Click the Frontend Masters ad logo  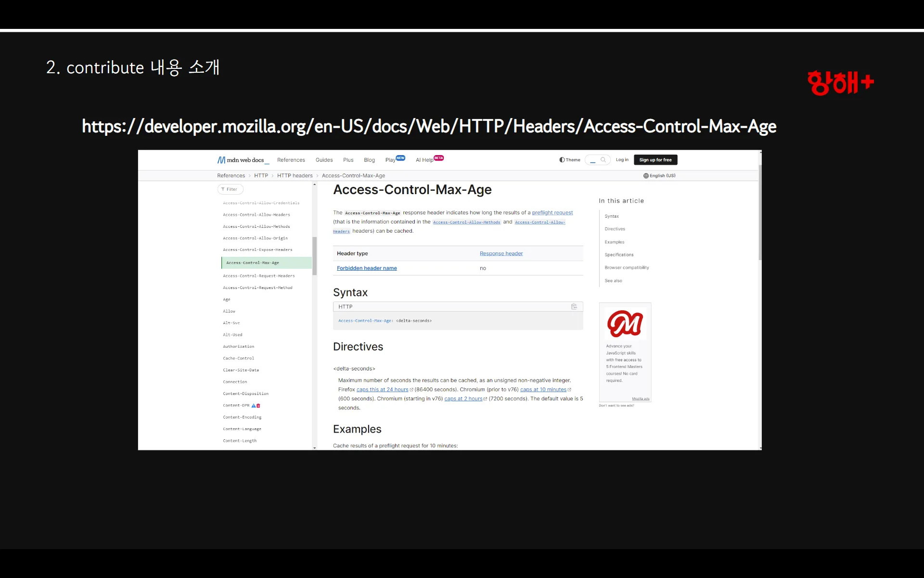pyautogui.click(x=625, y=324)
